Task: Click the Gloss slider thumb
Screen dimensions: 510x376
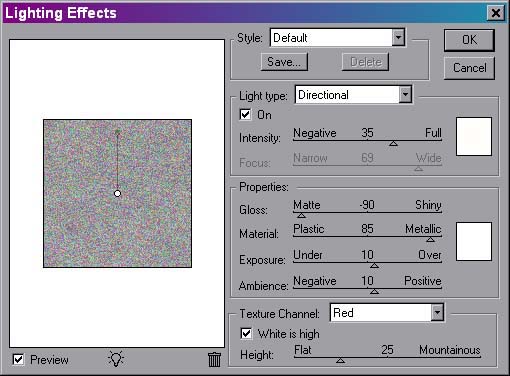Action: click(301, 215)
